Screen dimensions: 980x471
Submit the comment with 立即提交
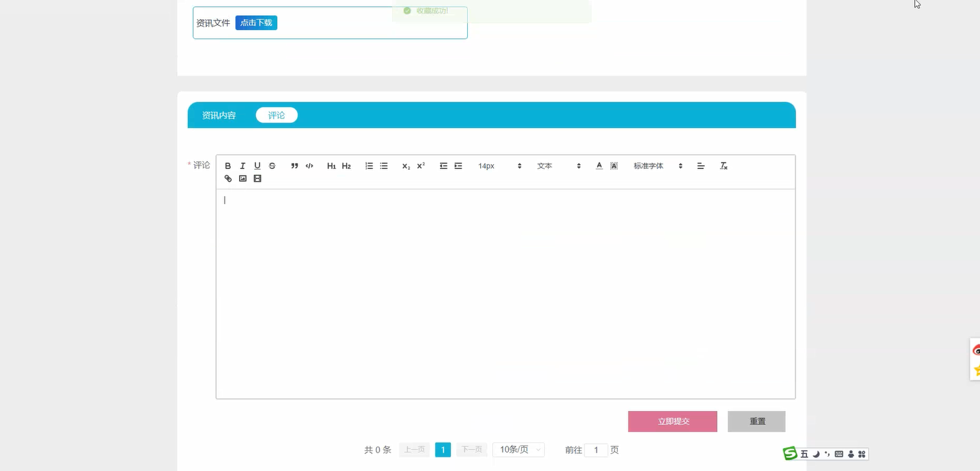click(673, 421)
